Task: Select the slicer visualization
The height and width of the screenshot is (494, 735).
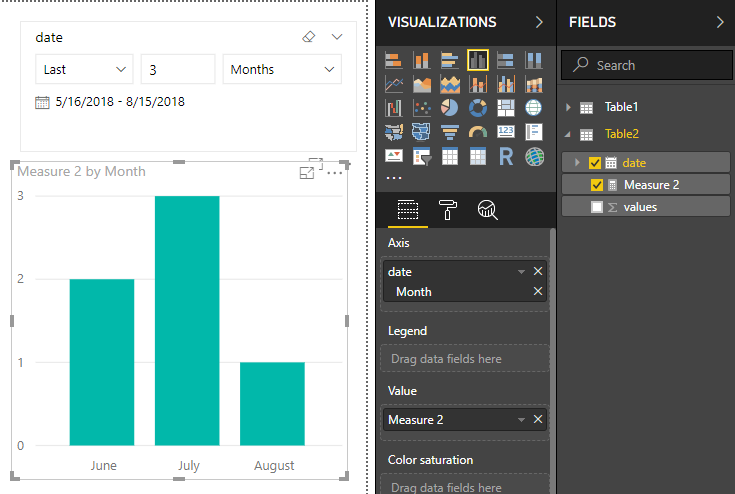Action: point(421,157)
